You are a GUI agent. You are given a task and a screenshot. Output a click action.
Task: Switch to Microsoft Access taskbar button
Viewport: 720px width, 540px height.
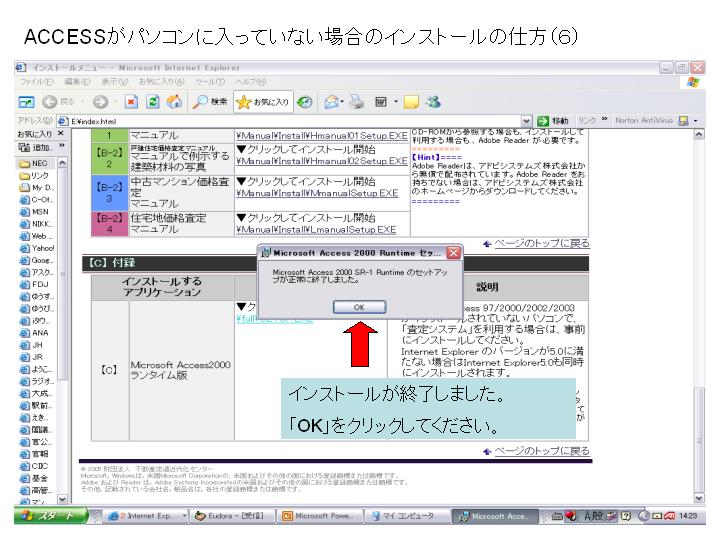(x=496, y=516)
